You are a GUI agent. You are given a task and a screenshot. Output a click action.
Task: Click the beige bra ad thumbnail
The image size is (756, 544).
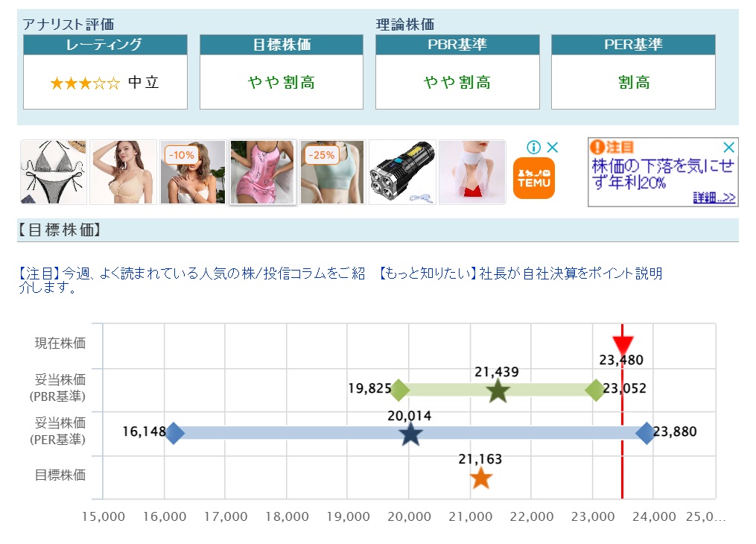coord(124,172)
